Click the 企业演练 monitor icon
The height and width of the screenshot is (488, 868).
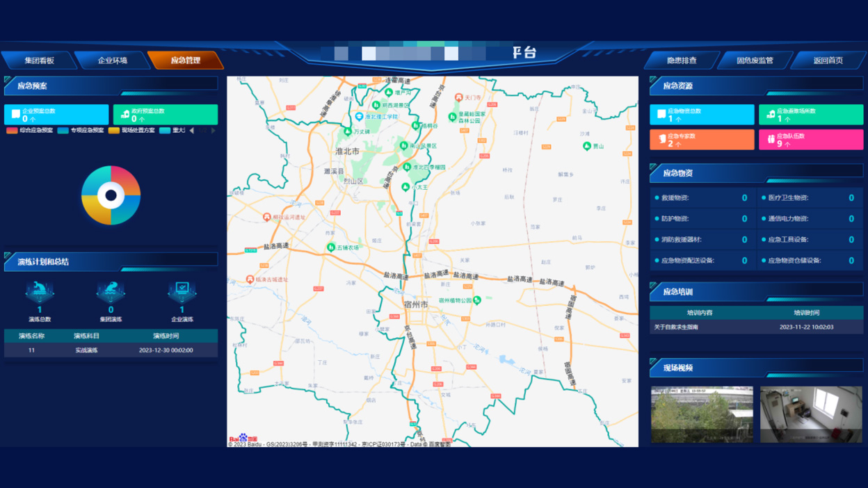pyautogui.click(x=182, y=290)
